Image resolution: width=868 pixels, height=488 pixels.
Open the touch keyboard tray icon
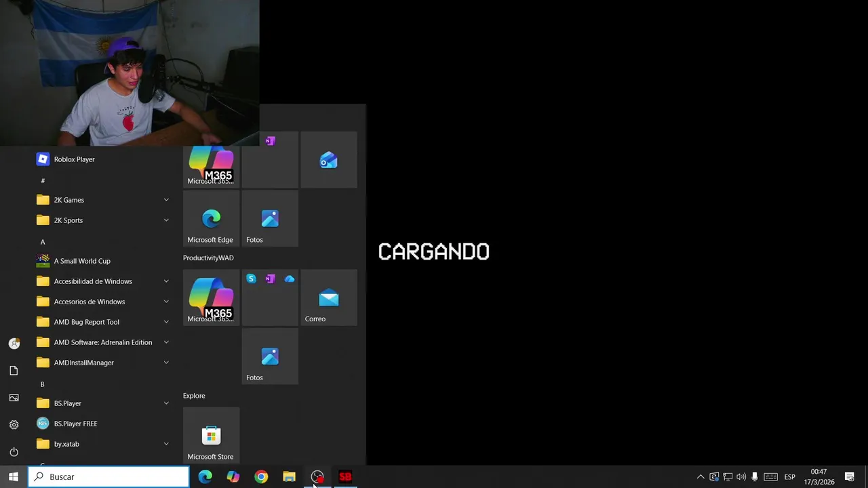pos(770,477)
